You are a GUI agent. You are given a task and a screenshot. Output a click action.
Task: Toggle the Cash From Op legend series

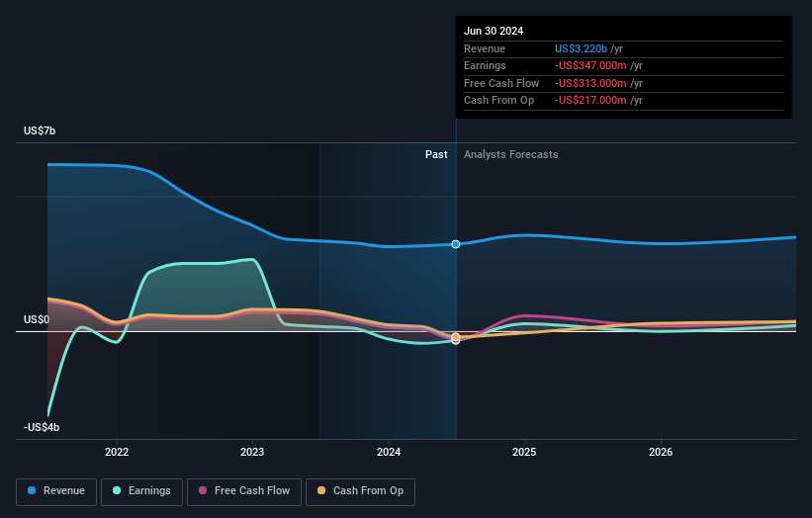click(x=360, y=491)
